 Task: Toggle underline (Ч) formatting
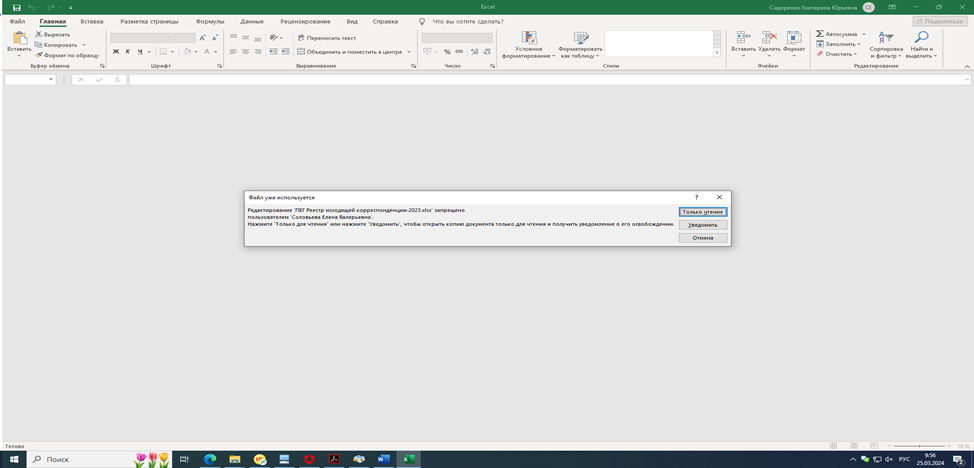pyautogui.click(x=140, y=52)
